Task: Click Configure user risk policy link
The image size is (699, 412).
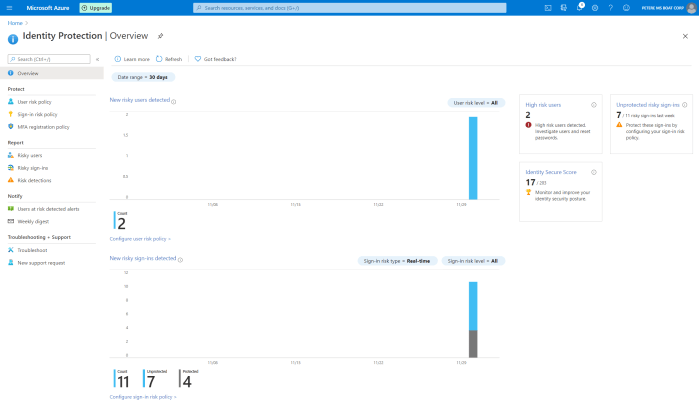Action: pos(140,239)
